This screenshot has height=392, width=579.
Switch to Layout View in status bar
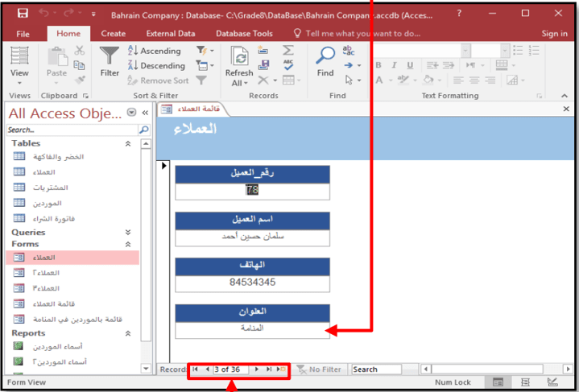tap(525, 382)
